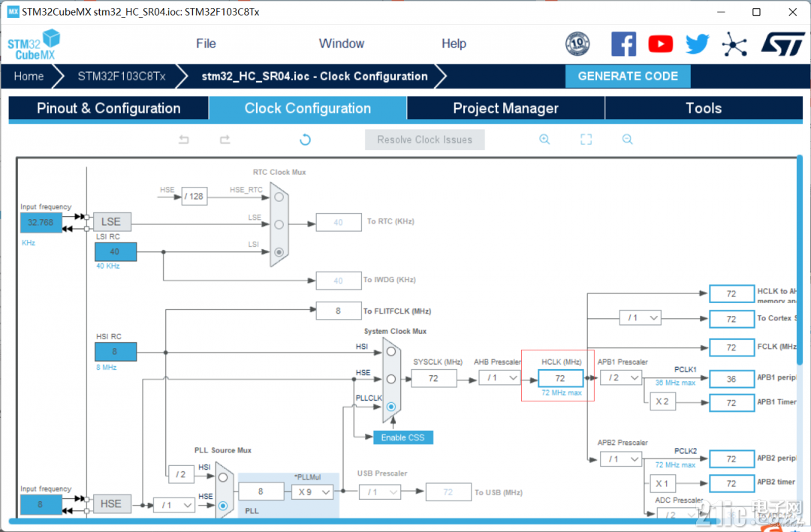The image size is (811, 532).
Task: Open the APB2 Prescaler dropdown
Action: (621, 459)
